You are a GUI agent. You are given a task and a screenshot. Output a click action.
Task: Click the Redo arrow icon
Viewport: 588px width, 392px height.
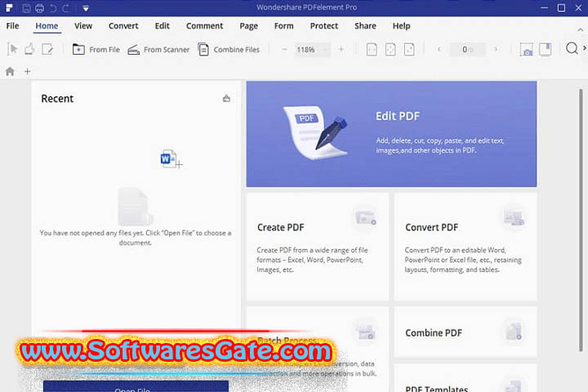pyautogui.click(x=66, y=8)
